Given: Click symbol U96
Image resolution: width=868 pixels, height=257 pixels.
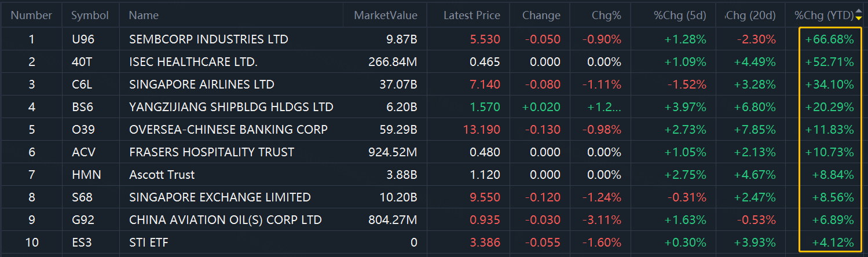Looking at the screenshot, I should pyautogui.click(x=82, y=39).
